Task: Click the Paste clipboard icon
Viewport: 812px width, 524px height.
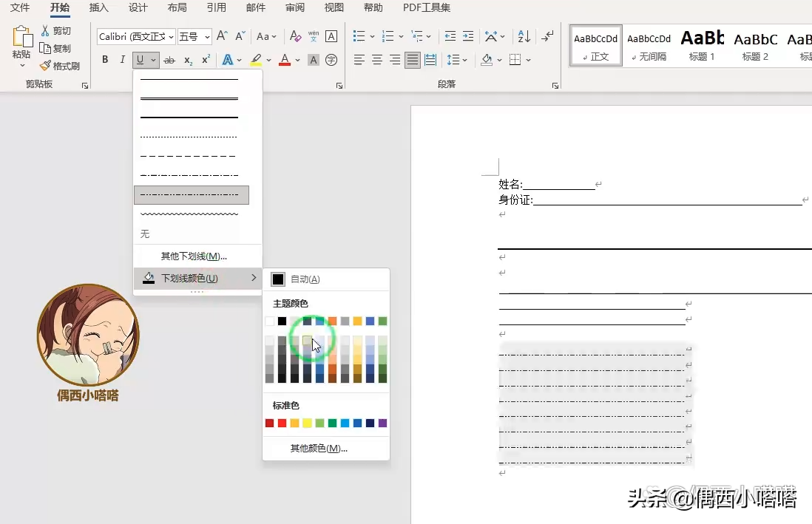Action: 22,36
